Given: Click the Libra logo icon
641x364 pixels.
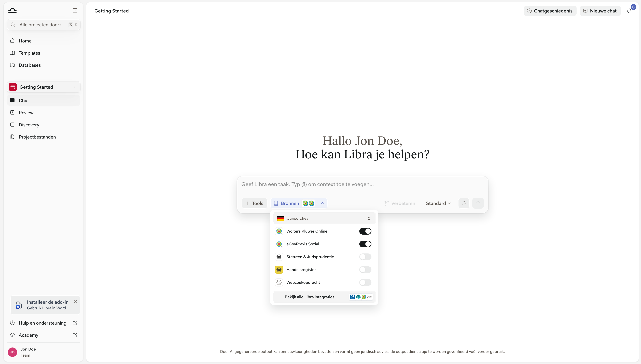Looking at the screenshot, I should click(12, 10).
